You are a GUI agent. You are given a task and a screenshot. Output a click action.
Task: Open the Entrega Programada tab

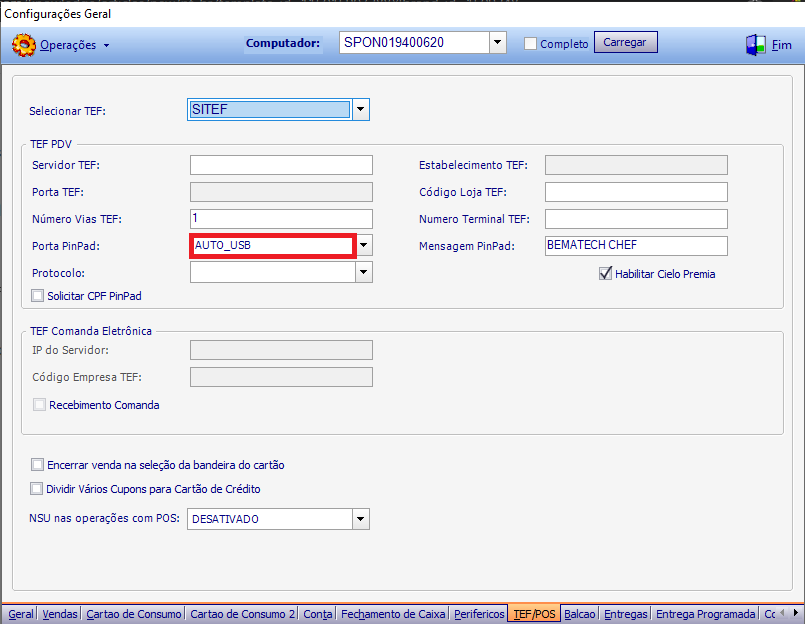705,614
